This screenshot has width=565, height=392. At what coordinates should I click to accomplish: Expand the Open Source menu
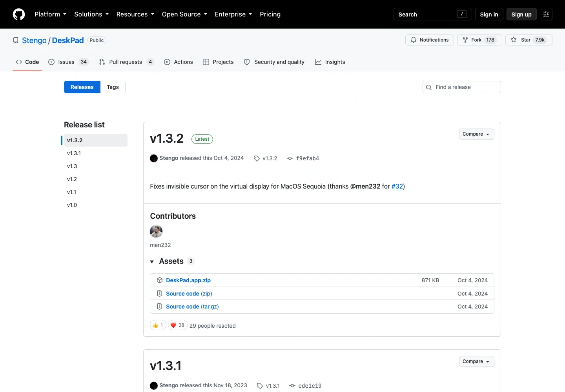coord(184,14)
